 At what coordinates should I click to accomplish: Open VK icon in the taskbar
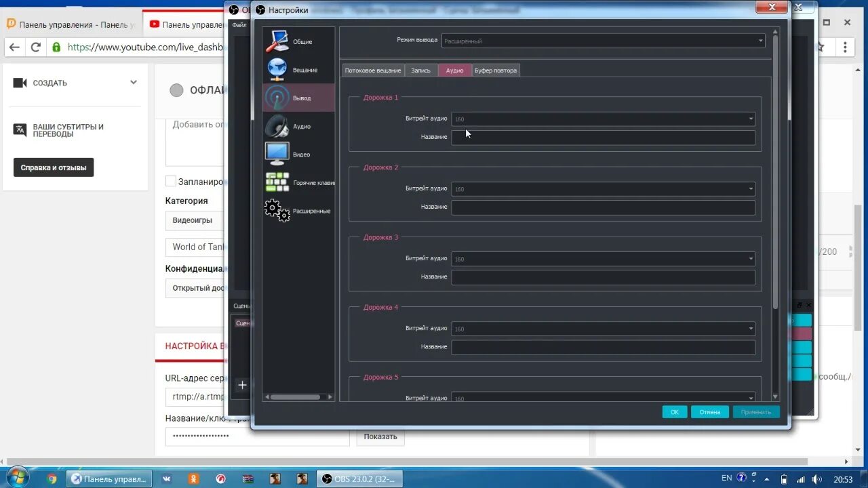pyautogui.click(x=166, y=479)
